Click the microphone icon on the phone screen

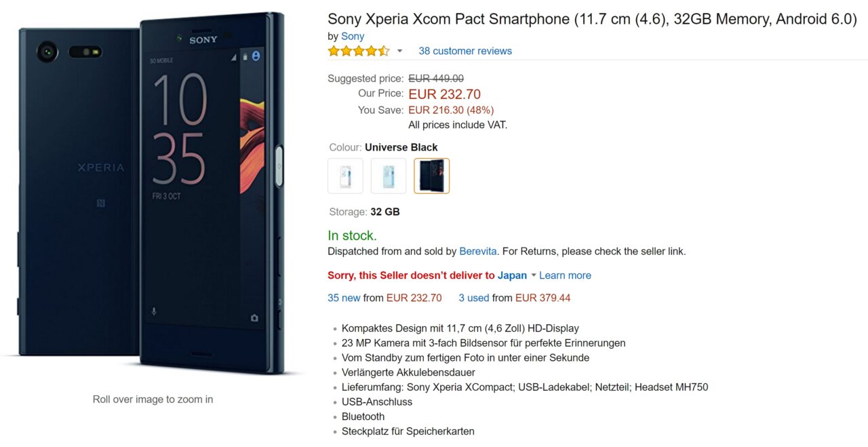tap(154, 311)
